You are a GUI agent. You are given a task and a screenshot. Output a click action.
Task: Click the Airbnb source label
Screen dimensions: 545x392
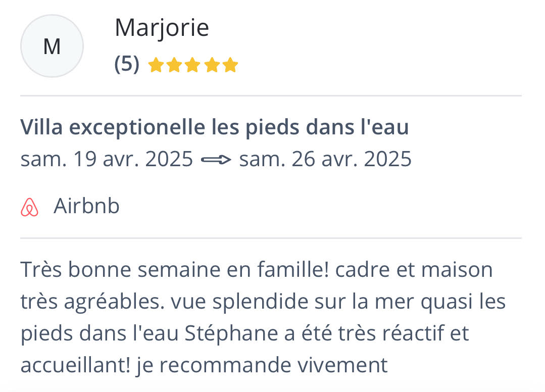86,206
